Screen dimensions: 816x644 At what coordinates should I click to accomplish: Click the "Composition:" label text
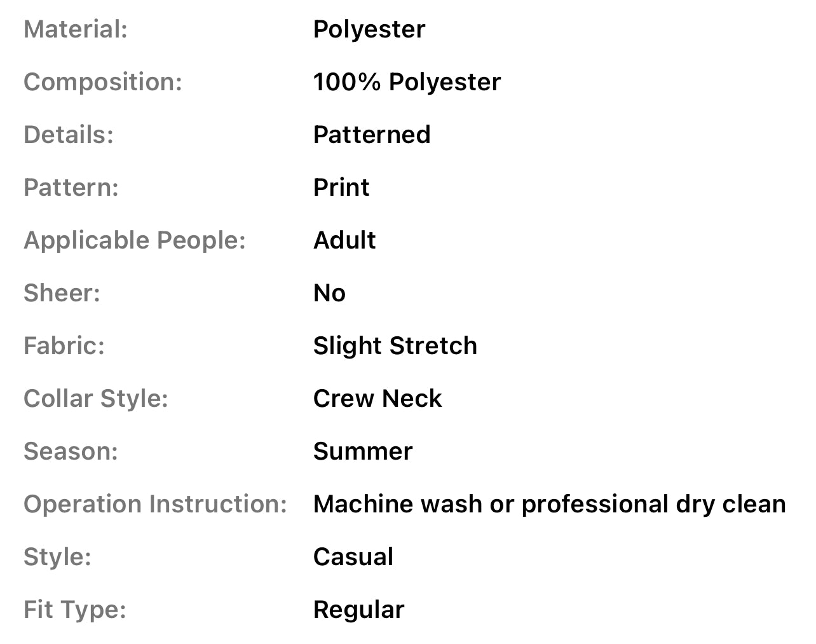click(x=103, y=82)
